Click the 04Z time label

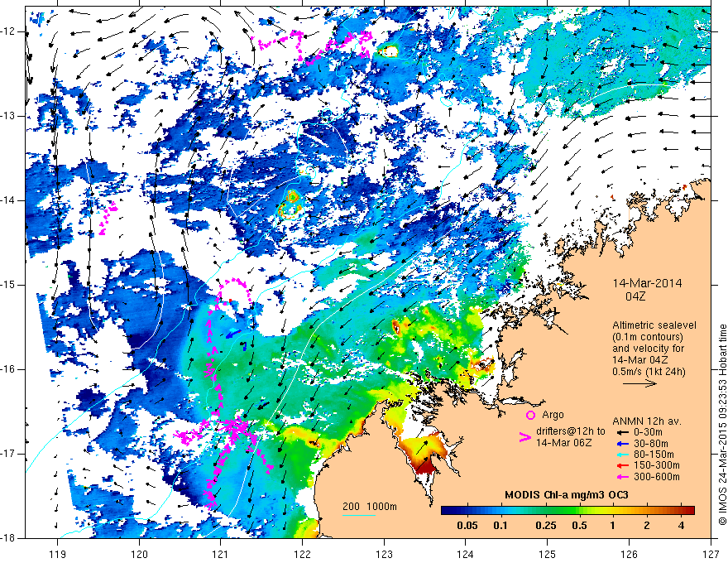pyautogui.click(x=635, y=296)
